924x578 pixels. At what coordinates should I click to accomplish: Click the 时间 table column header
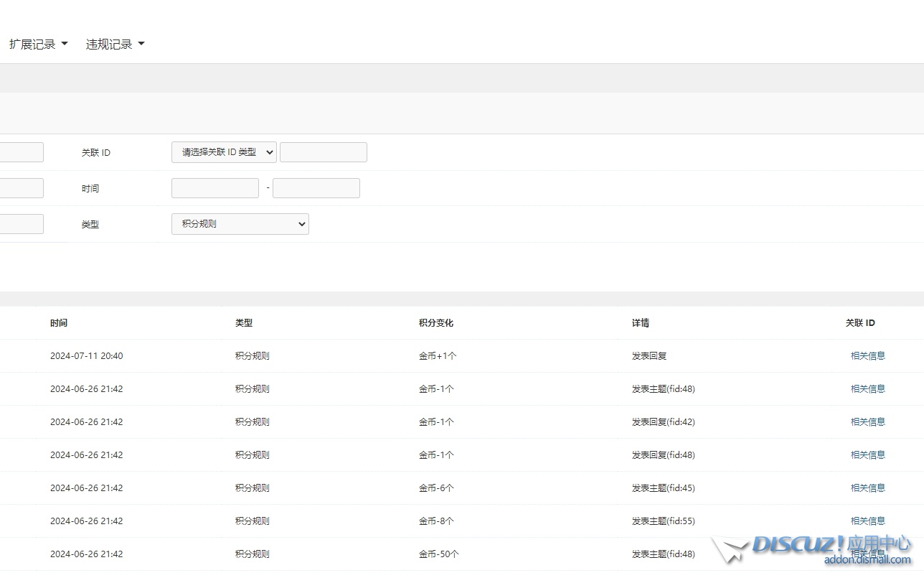[59, 323]
